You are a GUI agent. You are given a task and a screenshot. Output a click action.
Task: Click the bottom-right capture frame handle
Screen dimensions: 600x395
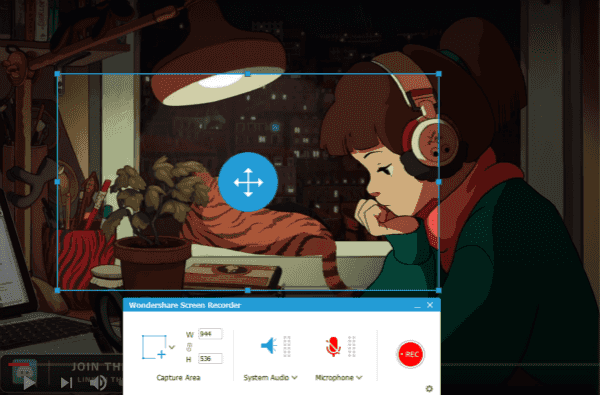click(x=439, y=291)
